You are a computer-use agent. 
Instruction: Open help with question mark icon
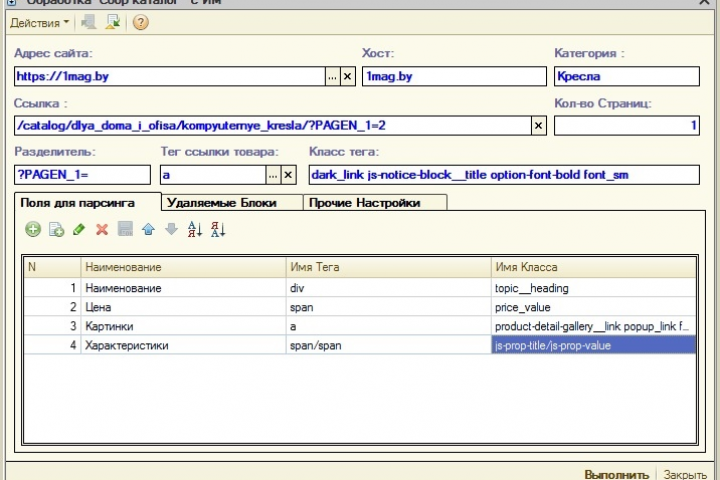pyautogui.click(x=141, y=22)
